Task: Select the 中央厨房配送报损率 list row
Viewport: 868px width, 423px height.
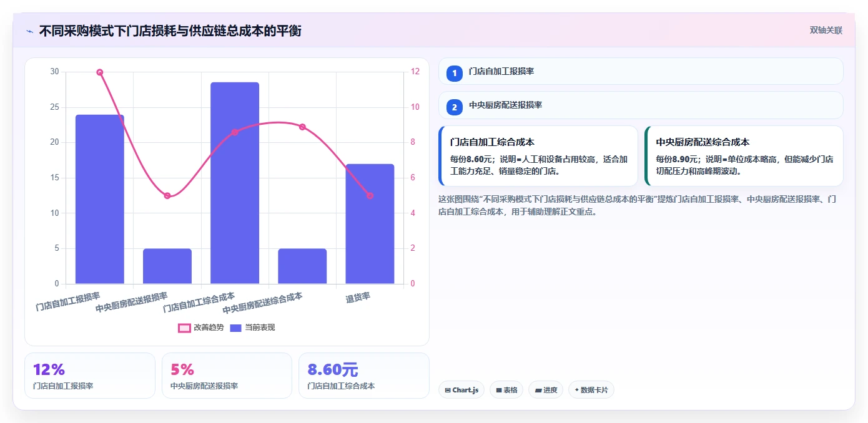Action: click(641, 105)
